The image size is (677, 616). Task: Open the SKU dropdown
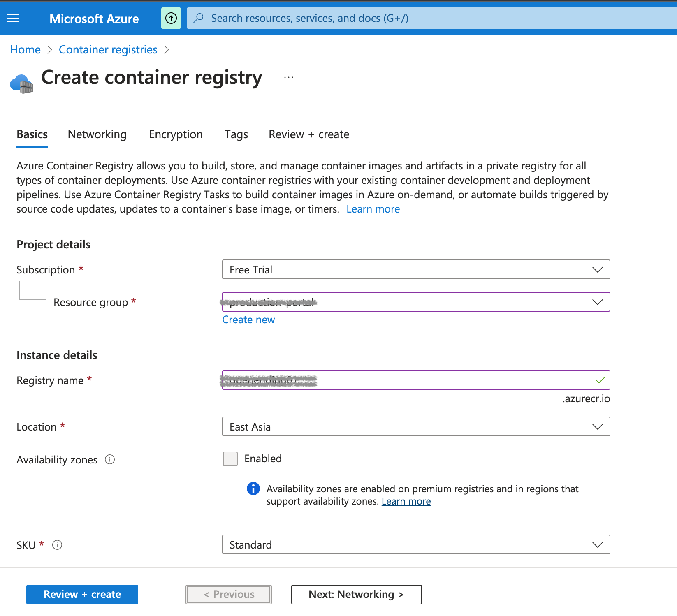[416, 544]
